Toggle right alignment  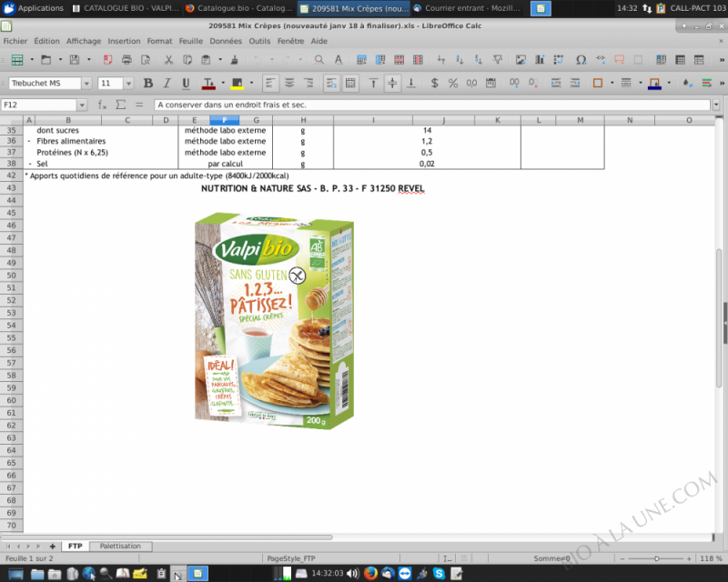click(308, 83)
